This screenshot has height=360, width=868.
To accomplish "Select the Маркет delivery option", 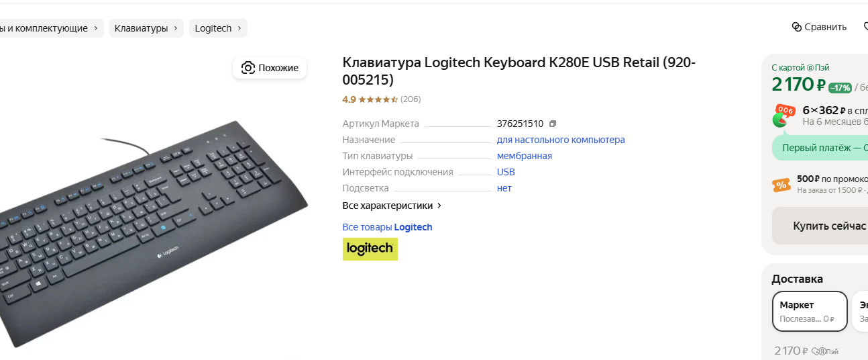I will point(810,311).
